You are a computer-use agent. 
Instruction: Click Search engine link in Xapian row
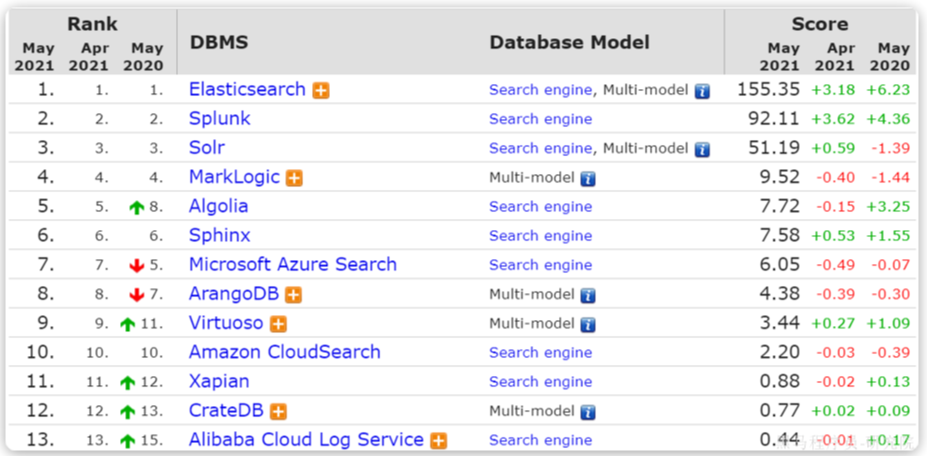pos(540,382)
